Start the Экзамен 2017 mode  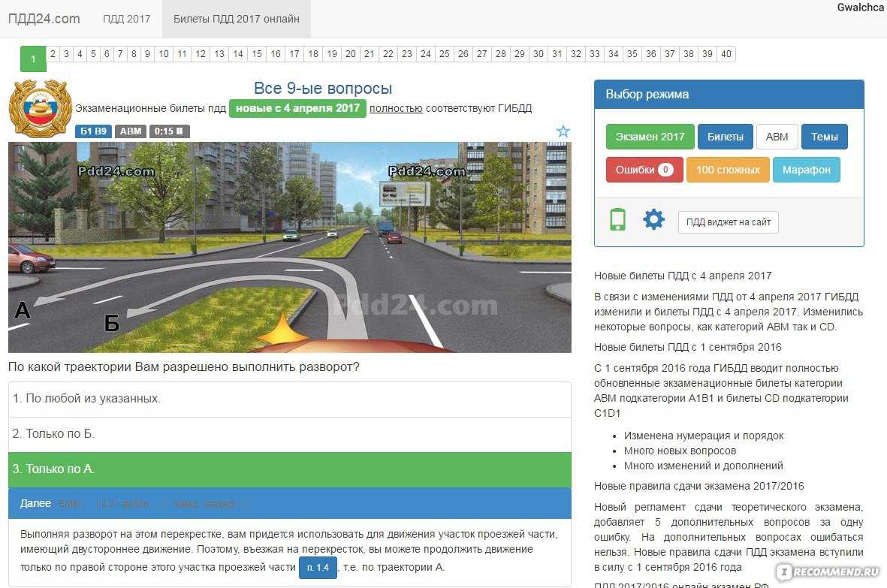click(650, 137)
